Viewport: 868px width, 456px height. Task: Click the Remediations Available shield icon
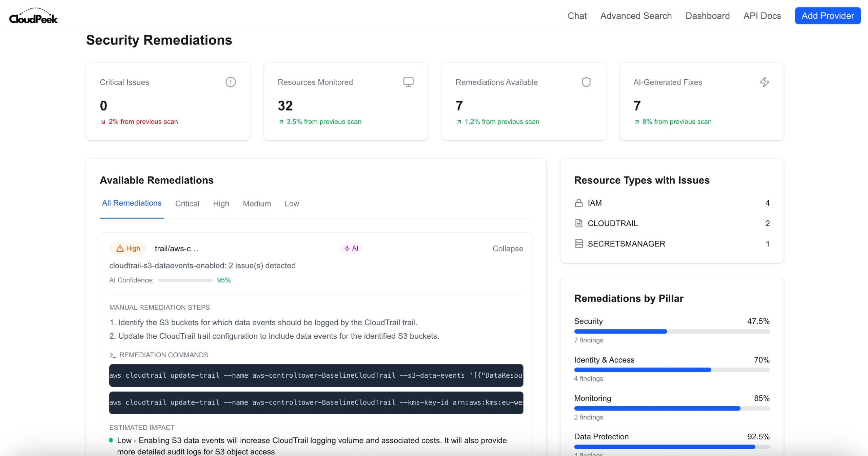coord(586,82)
